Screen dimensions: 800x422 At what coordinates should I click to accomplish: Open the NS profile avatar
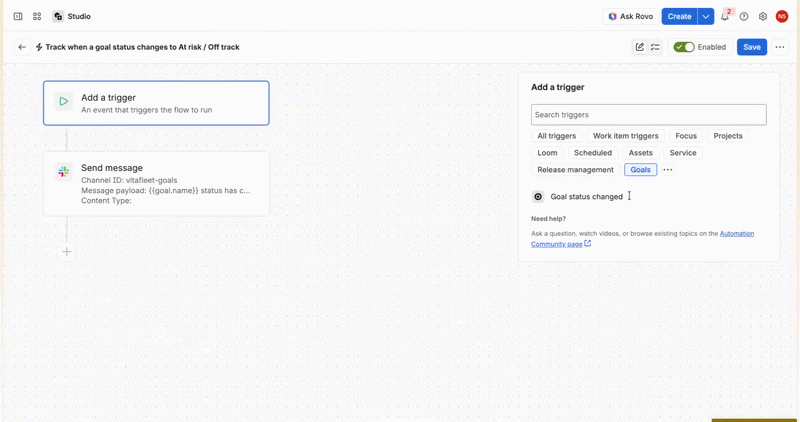(x=782, y=16)
